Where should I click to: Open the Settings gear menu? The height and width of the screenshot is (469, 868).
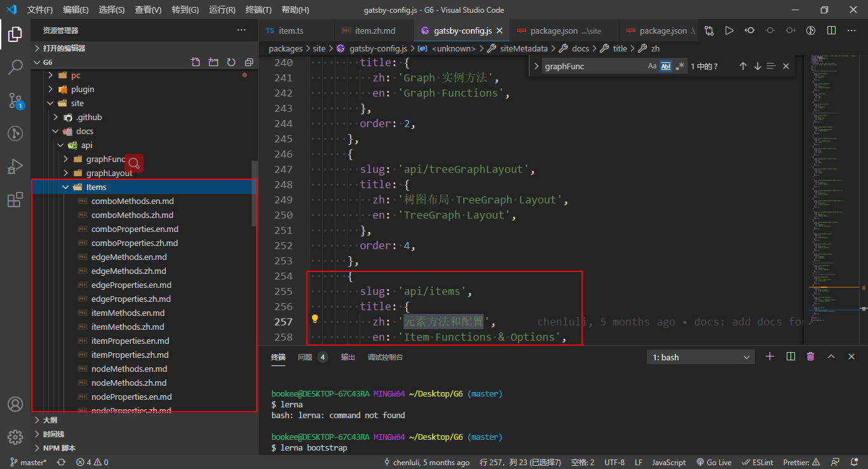point(15,437)
